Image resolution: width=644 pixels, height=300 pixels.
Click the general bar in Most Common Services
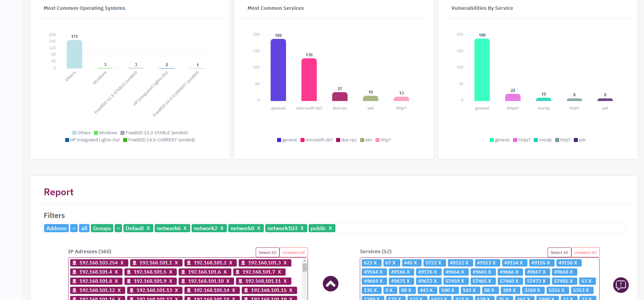(278, 70)
